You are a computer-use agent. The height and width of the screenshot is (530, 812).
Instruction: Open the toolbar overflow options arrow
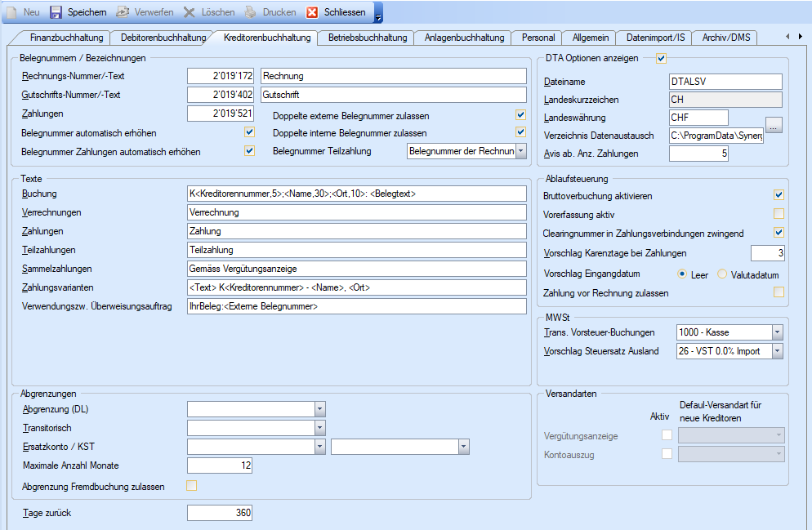click(x=378, y=14)
